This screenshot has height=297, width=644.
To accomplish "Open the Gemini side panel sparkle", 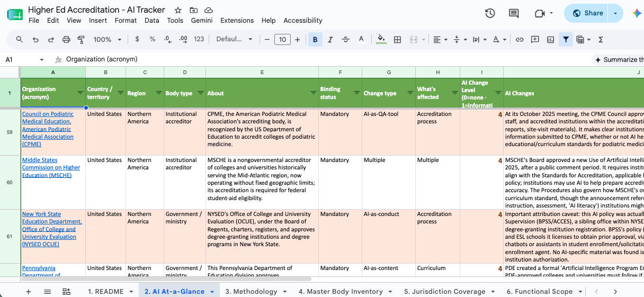I will pyautogui.click(x=637, y=13).
